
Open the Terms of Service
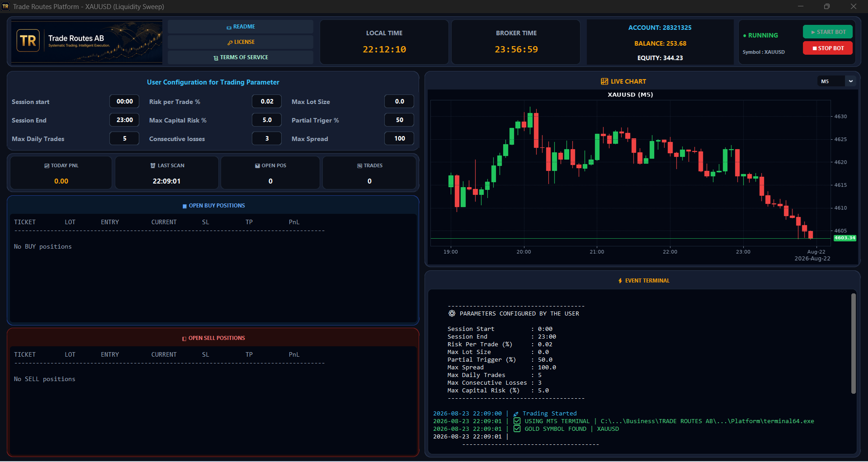point(241,57)
